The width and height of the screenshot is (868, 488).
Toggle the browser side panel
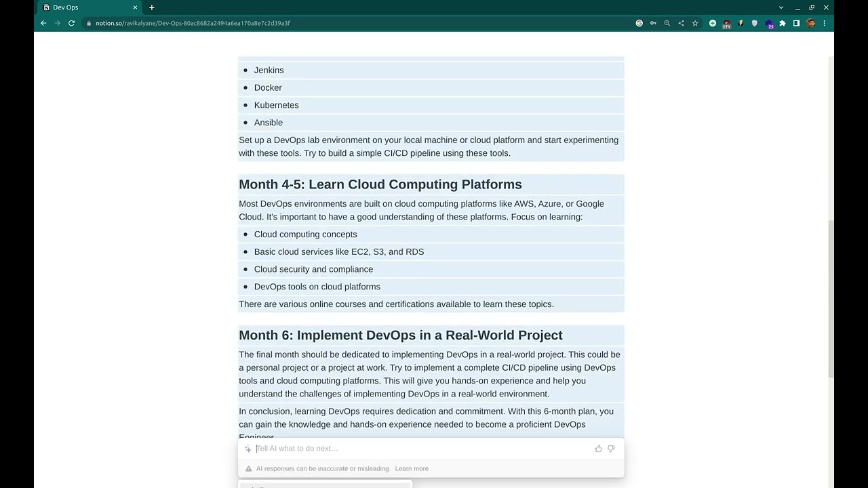pos(796,23)
